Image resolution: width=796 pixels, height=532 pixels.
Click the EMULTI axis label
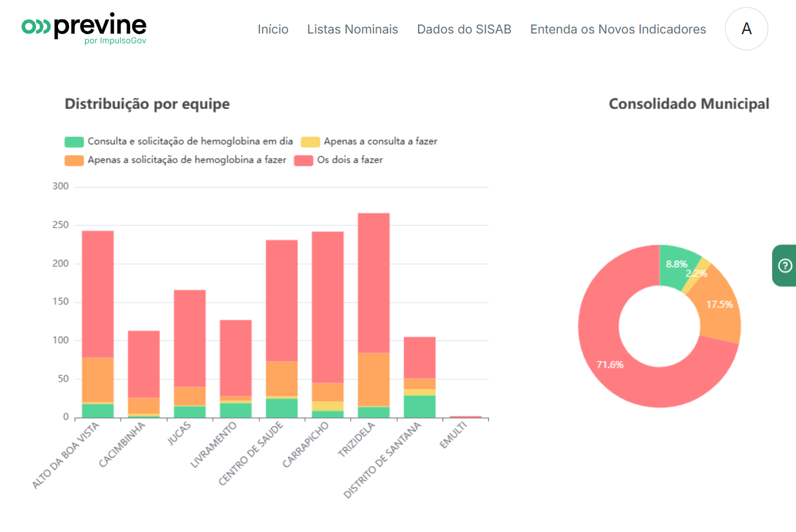pos(454,433)
